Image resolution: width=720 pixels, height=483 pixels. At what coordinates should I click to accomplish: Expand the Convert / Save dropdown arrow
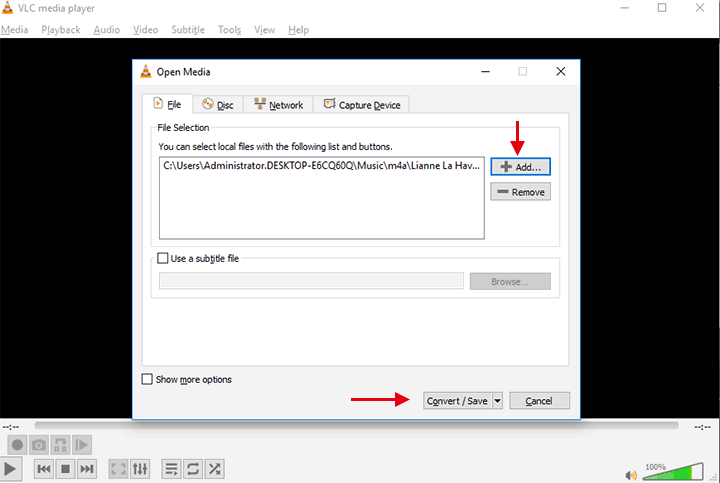[497, 401]
